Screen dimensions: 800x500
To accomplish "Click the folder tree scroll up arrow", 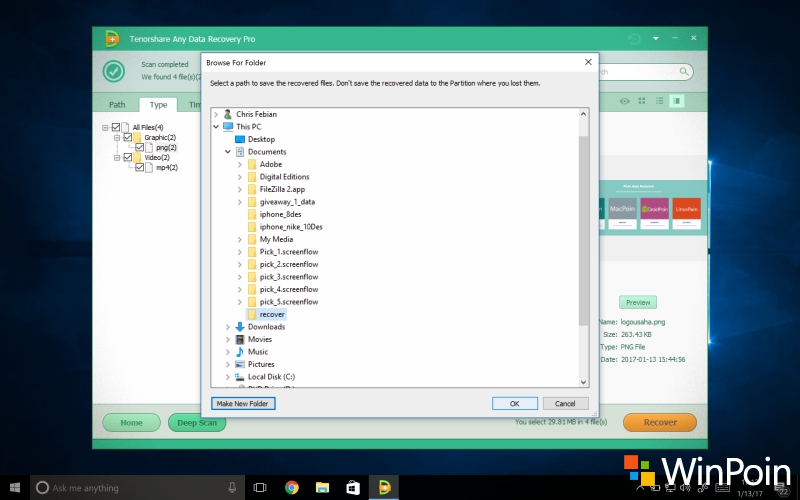I will 583,114.
